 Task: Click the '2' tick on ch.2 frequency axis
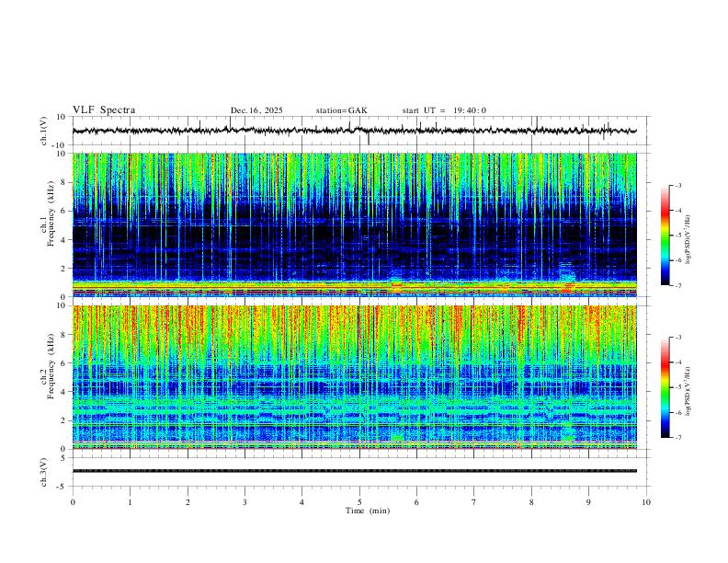(x=63, y=420)
